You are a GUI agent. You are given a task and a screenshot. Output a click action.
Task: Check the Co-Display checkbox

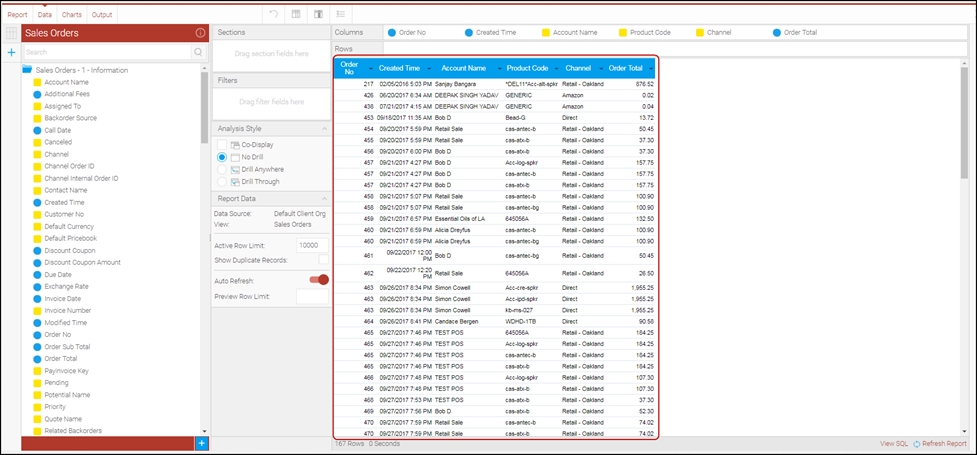tap(221, 145)
